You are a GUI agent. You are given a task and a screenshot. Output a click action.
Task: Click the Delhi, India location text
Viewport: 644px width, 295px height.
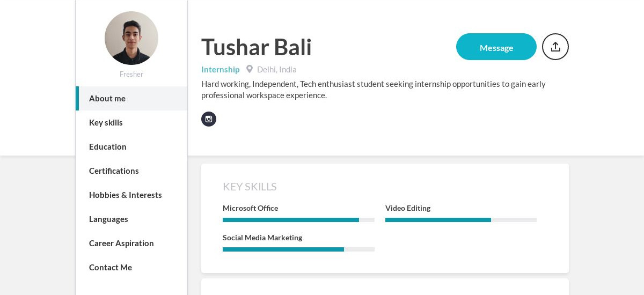tap(276, 70)
